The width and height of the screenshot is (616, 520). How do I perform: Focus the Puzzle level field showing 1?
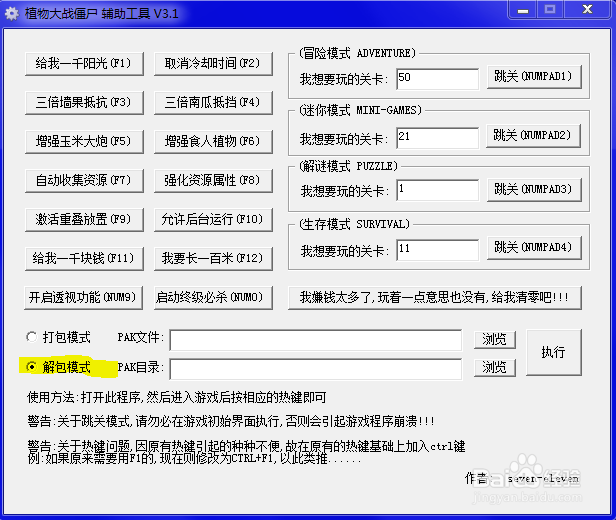pos(438,190)
